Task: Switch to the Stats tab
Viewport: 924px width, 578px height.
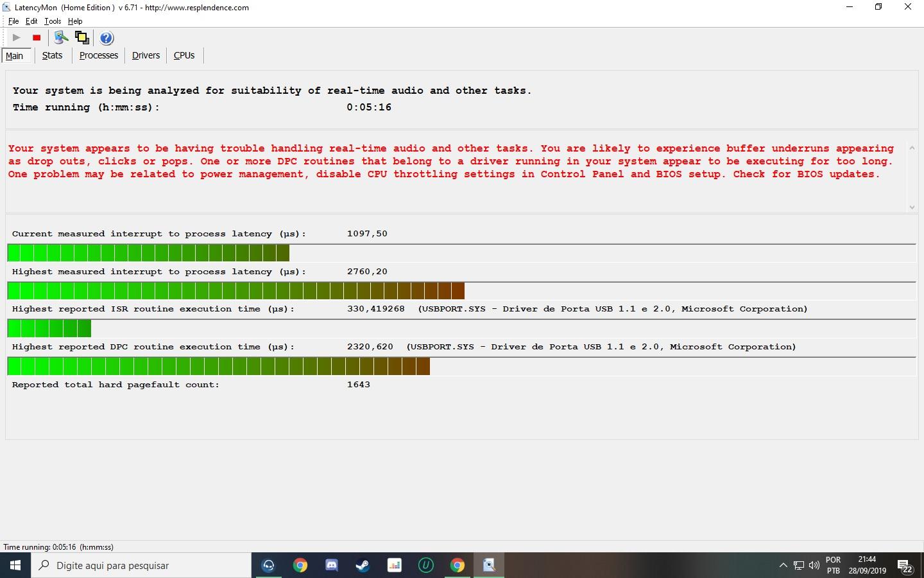Action: (53, 55)
